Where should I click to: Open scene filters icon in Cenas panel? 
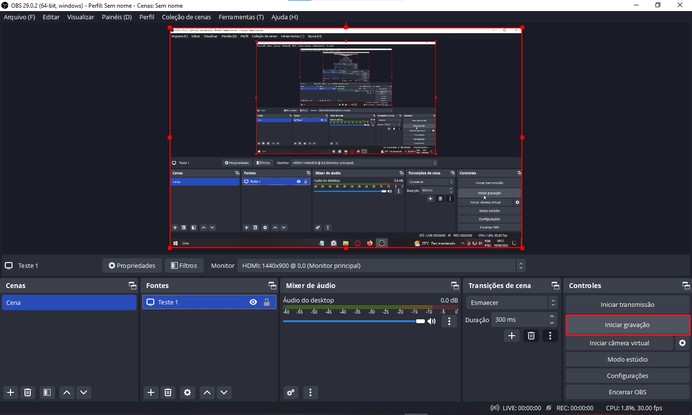click(x=47, y=392)
